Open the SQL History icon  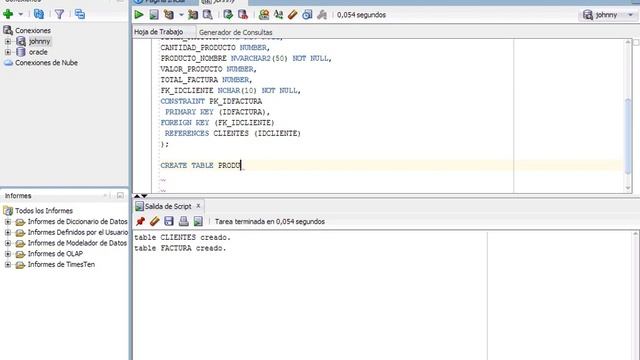pos(307,15)
